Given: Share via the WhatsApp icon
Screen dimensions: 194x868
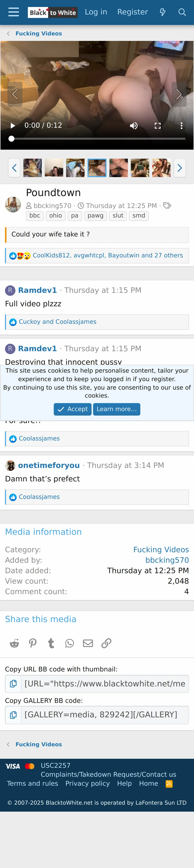Looking at the screenshot, I should point(70,643).
